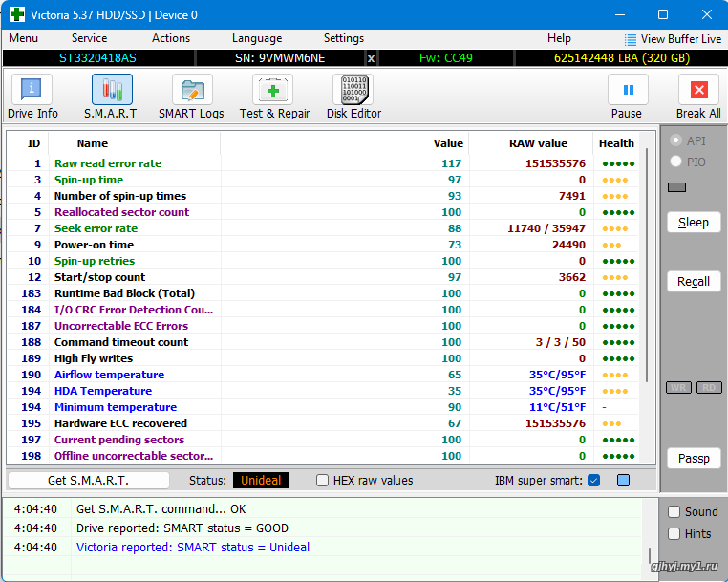Open the Drive Info panel

coord(32,89)
